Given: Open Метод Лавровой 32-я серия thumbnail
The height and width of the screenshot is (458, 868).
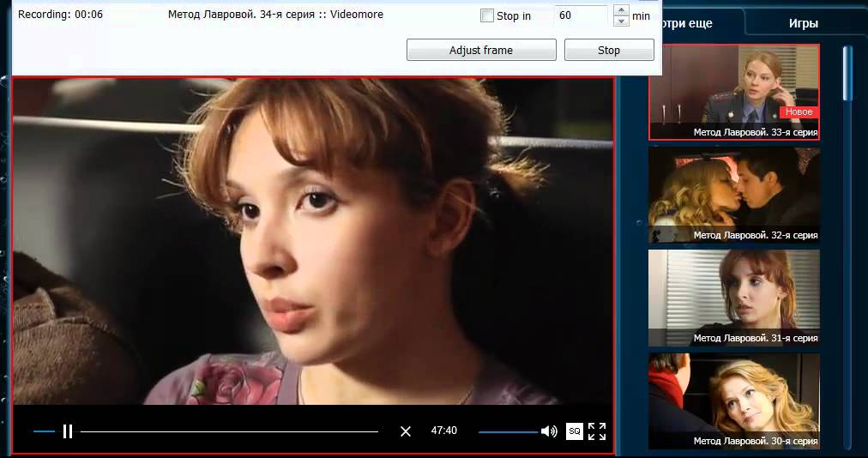Looking at the screenshot, I should (734, 195).
